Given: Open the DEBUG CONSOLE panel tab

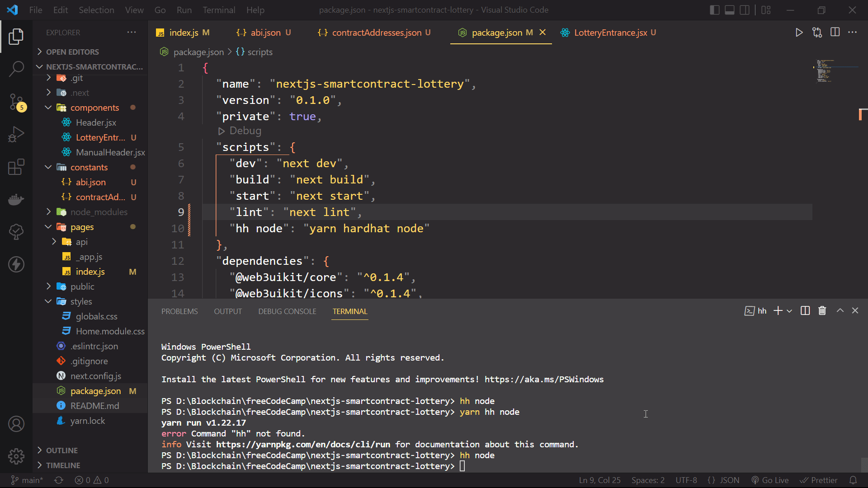Looking at the screenshot, I should pyautogui.click(x=287, y=311).
